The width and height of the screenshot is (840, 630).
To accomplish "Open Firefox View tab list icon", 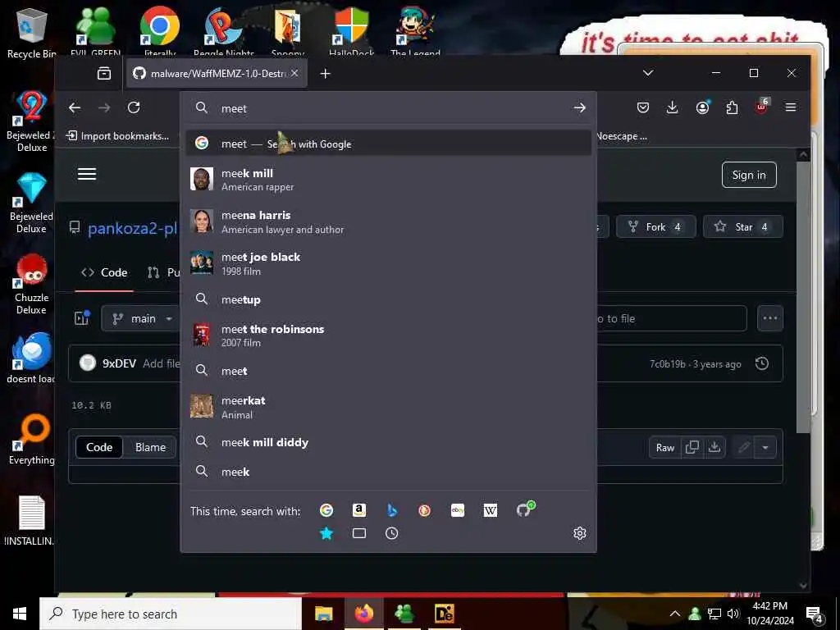I will 104,73.
